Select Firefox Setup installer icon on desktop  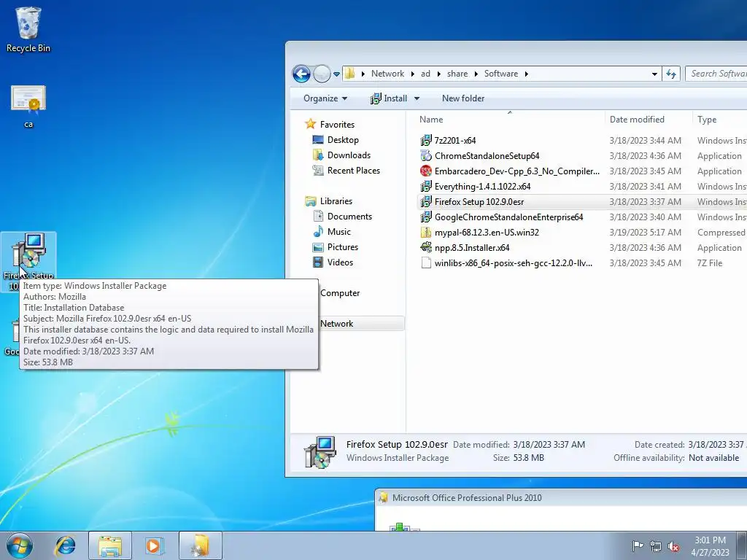pyautogui.click(x=28, y=261)
